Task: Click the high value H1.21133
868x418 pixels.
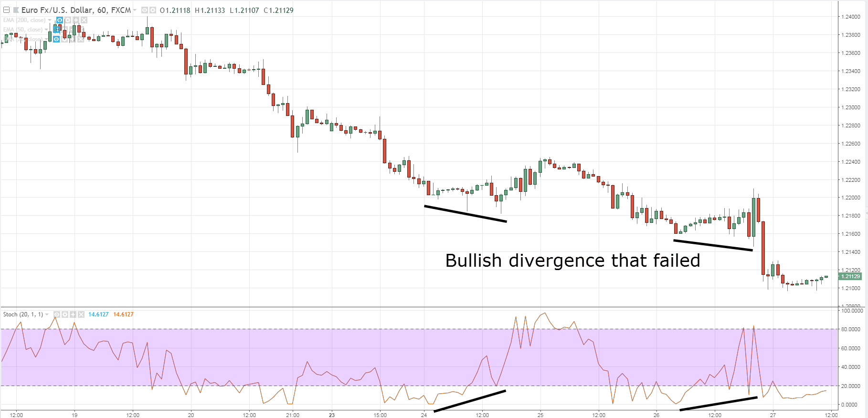Action: click(210, 10)
